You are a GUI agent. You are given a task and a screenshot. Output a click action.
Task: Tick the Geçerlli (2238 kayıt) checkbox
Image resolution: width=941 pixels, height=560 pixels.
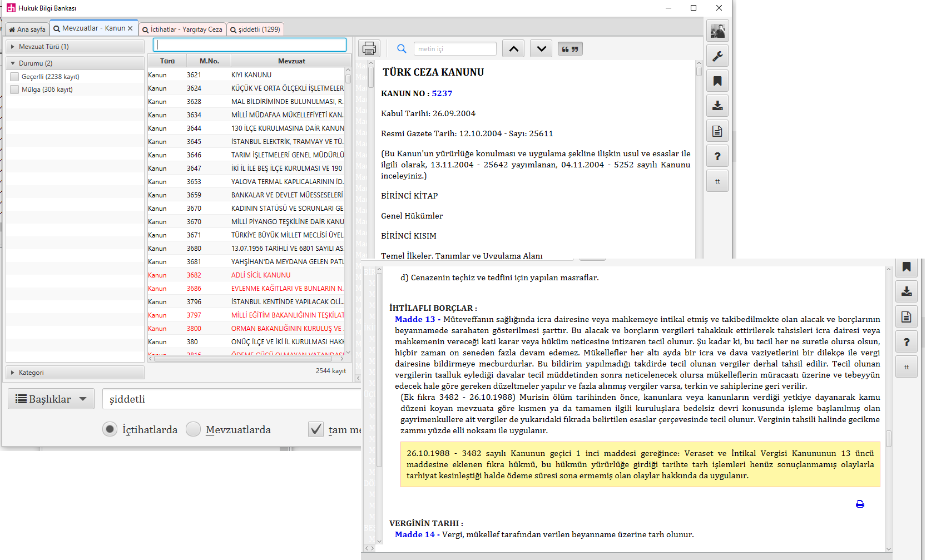15,77
